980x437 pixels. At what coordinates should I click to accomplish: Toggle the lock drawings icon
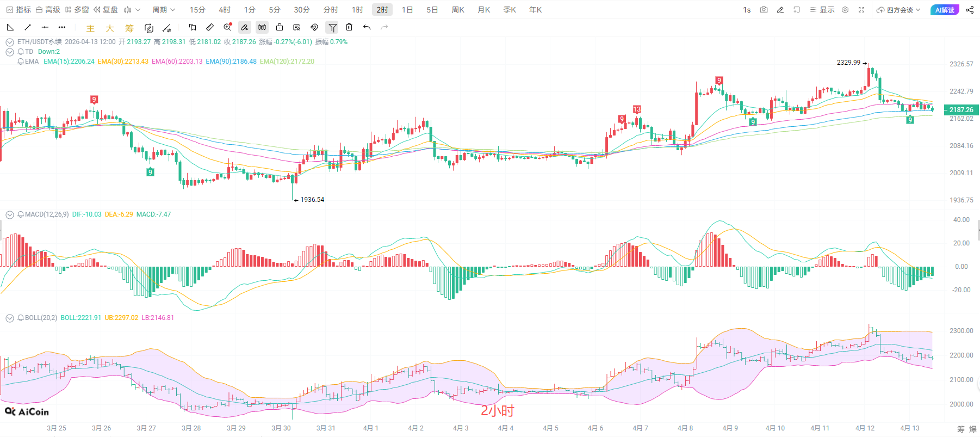[x=280, y=27]
